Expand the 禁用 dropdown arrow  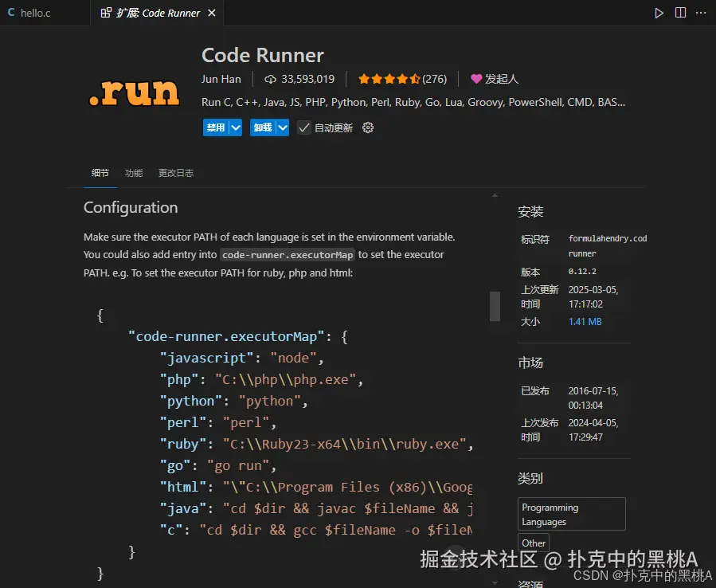(236, 127)
